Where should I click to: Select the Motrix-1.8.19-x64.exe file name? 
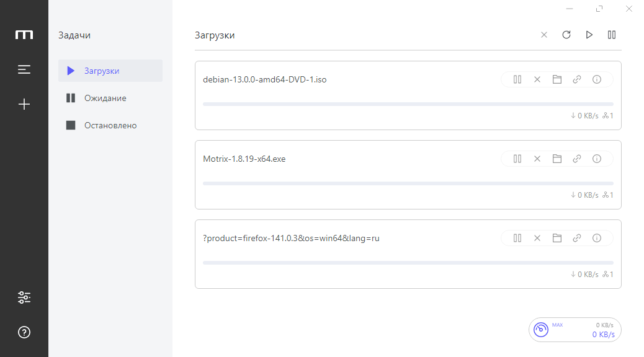(x=244, y=159)
